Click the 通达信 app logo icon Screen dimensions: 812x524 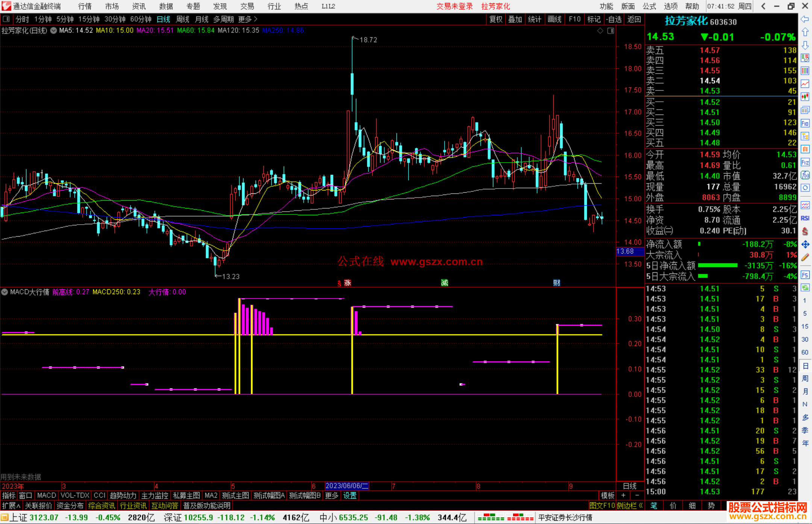(6, 6)
